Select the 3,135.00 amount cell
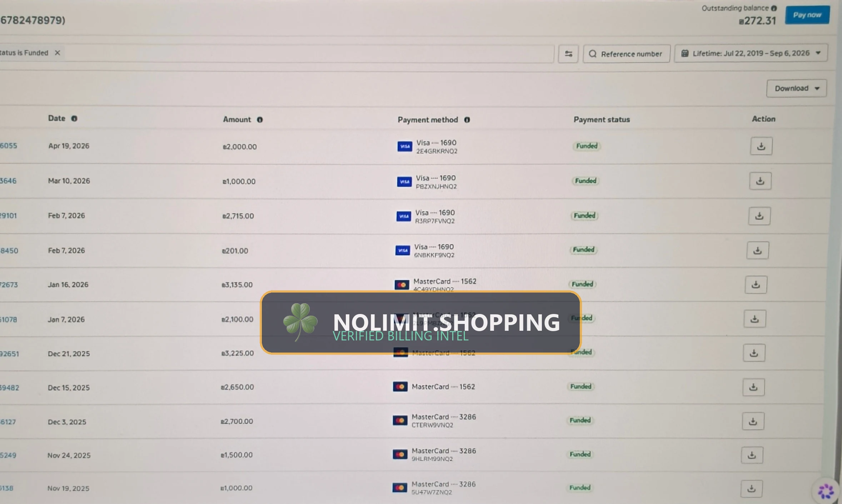Screen dimensions: 842x504 coord(237,285)
